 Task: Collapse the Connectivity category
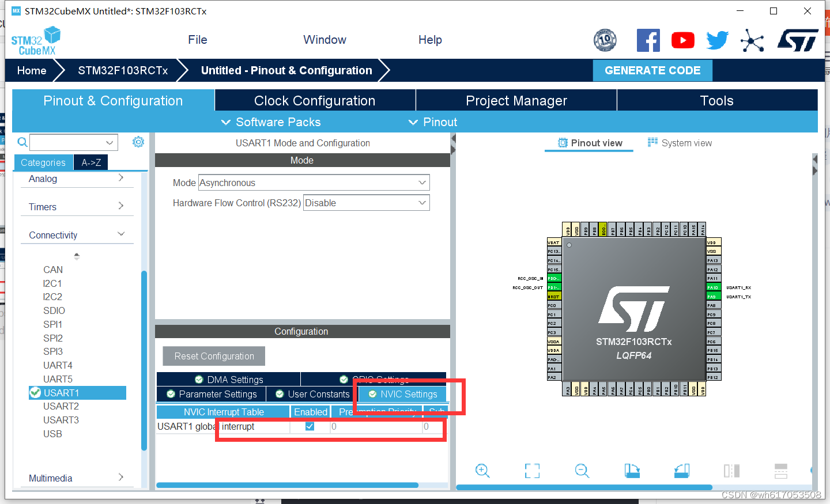click(x=77, y=235)
